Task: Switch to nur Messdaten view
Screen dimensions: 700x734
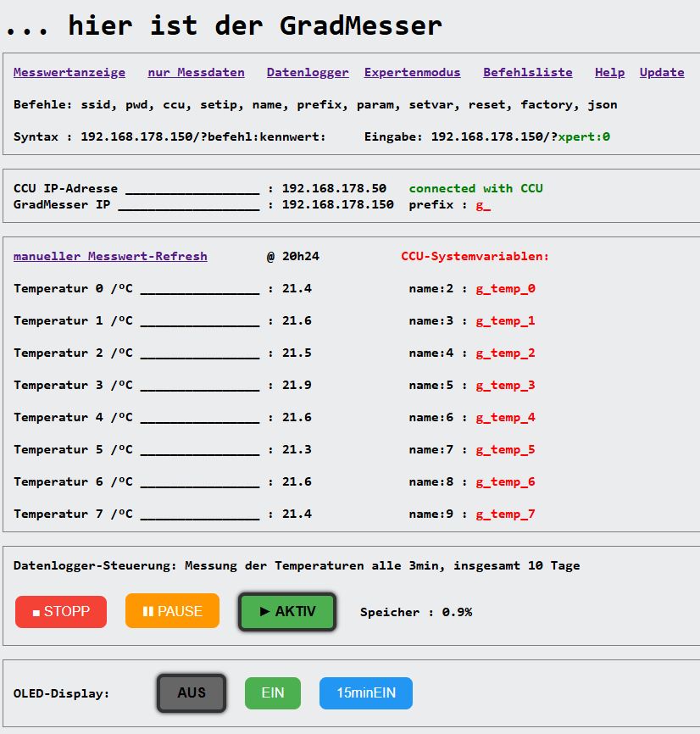Action: tap(196, 73)
